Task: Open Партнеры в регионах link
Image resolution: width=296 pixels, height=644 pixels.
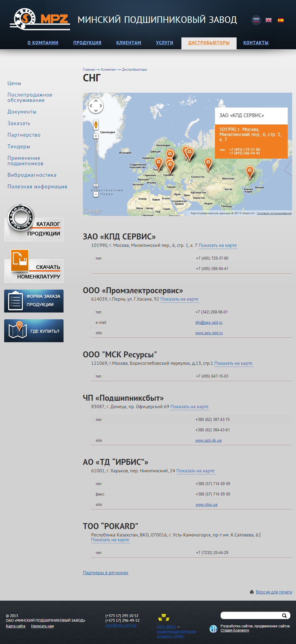Action: point(105,573)
